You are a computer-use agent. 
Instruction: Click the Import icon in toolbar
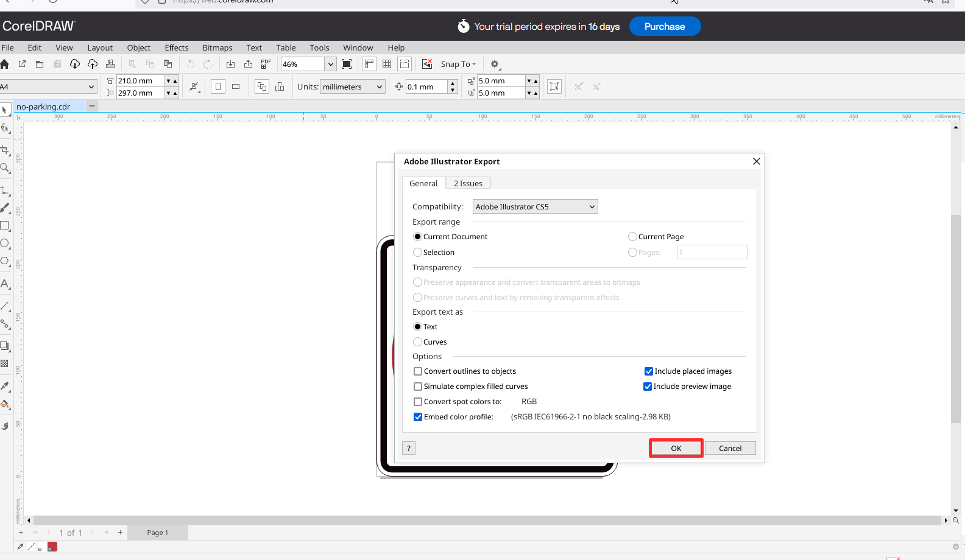click(230, 64)
